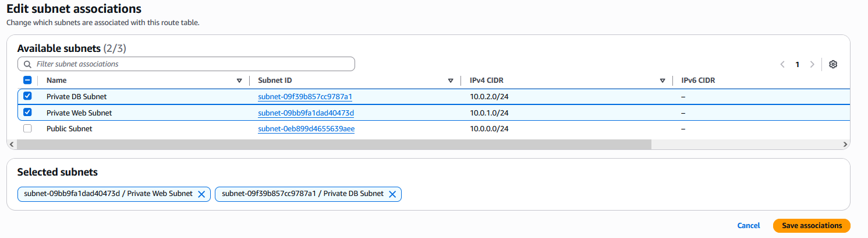Focus the Filter subnet associations field
Screen dimensions: 868x238
pos(192,64)
